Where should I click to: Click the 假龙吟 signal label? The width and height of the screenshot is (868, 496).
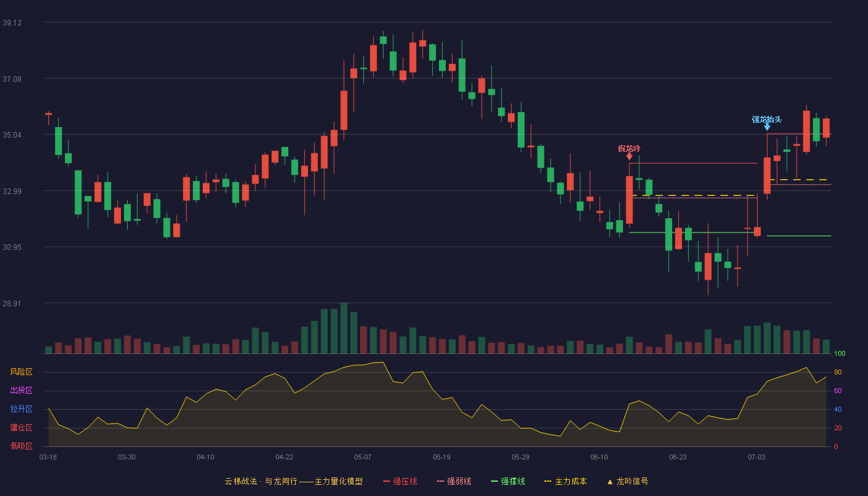pyautogui.click(x=629, y=148)
